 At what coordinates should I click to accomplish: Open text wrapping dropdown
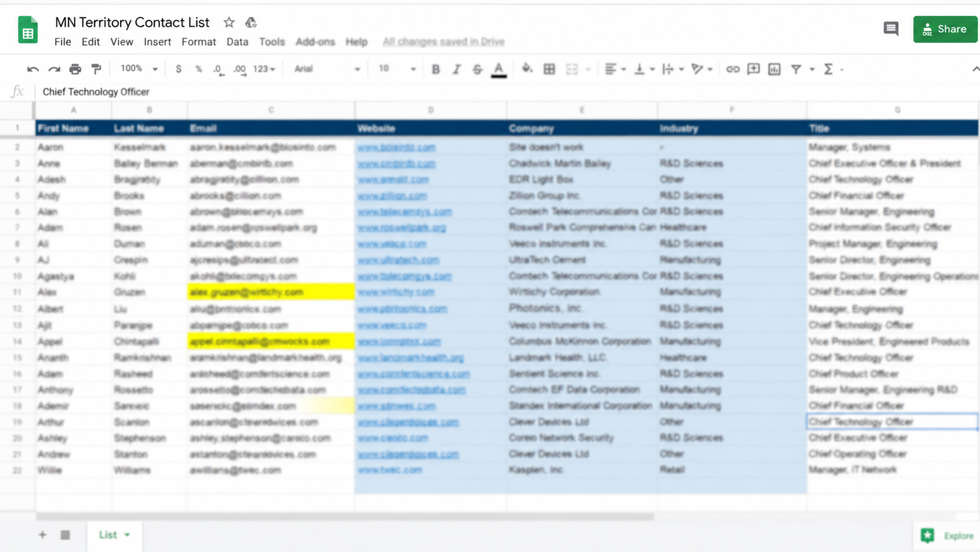pos(673,69)
